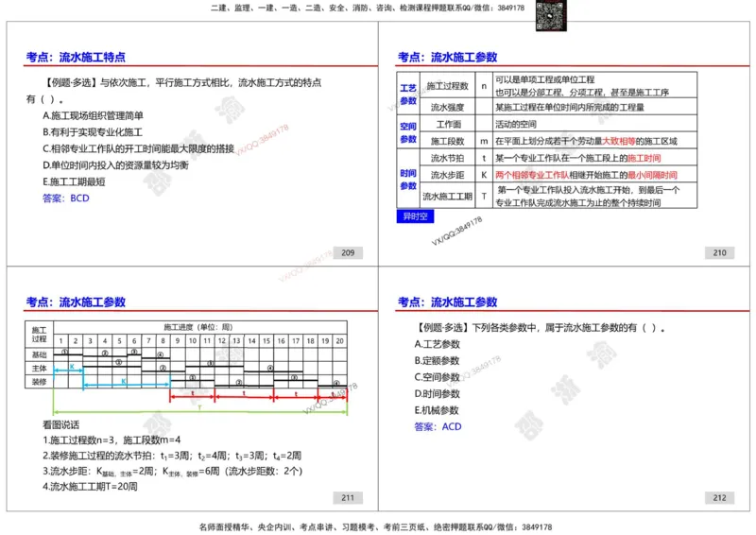The width and height of the screenshot is (756, 535).
Task: Click the '流水步距' table cell
Action: pyautogui.click(x=447, y=175)
